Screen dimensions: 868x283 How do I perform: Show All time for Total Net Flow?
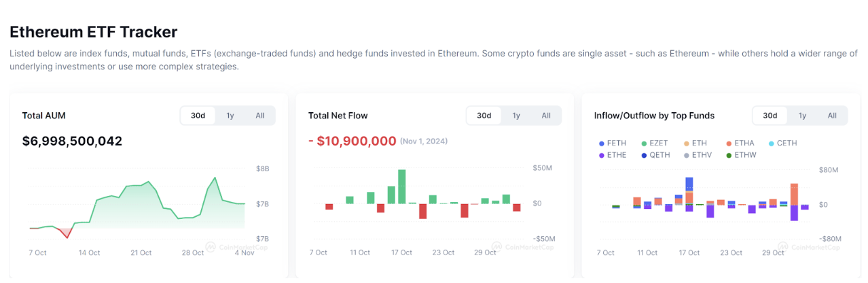[546, 116]
